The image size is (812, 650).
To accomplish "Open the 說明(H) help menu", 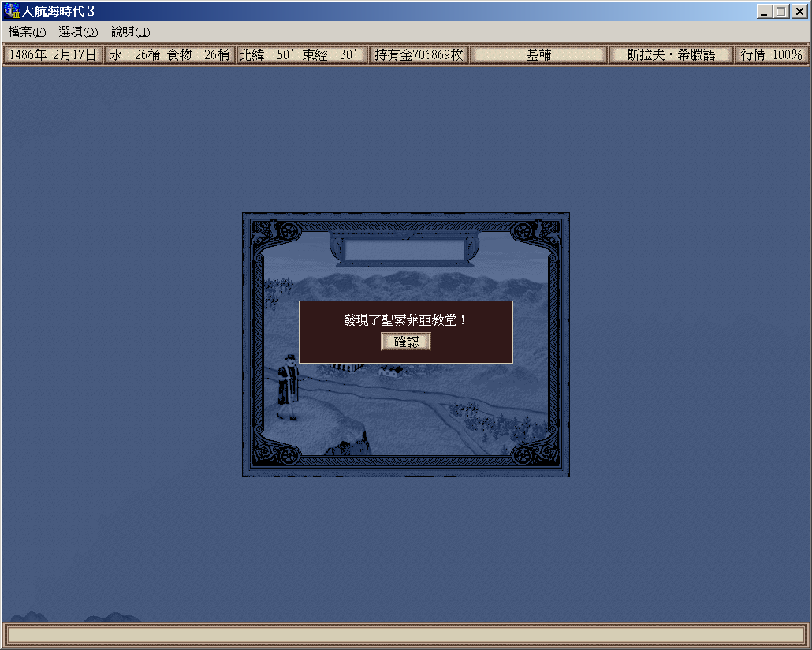I will coord(130,32).
